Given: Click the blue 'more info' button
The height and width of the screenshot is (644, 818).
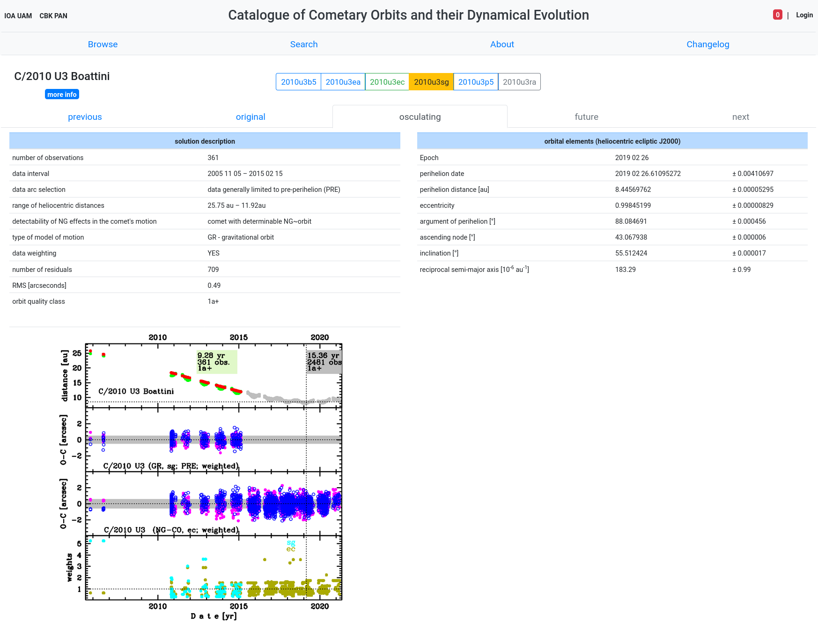Looking at the screenshot, I should coord(62,95).
